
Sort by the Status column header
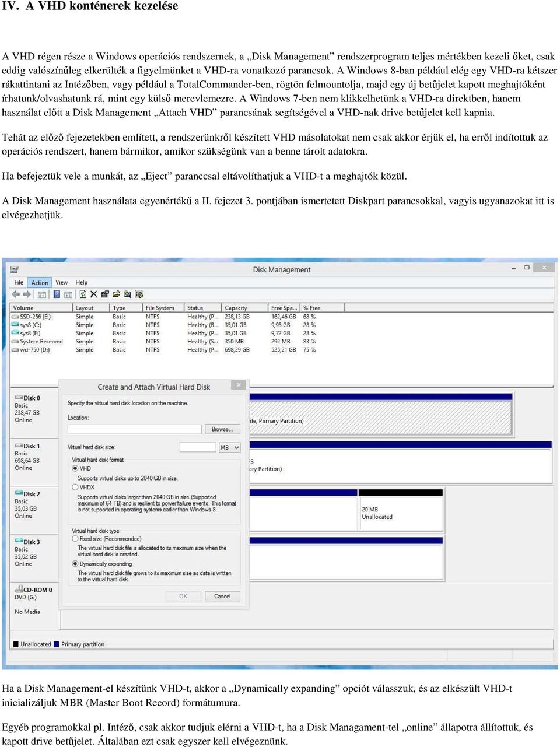point(203,307)
